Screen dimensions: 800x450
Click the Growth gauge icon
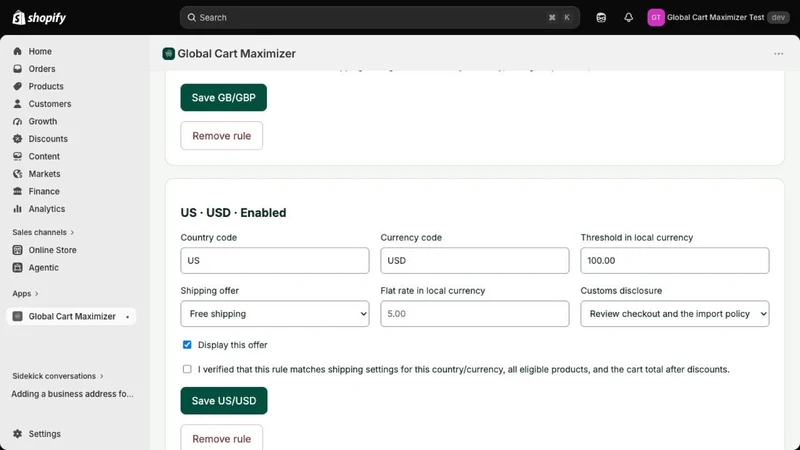coord(17,121)
